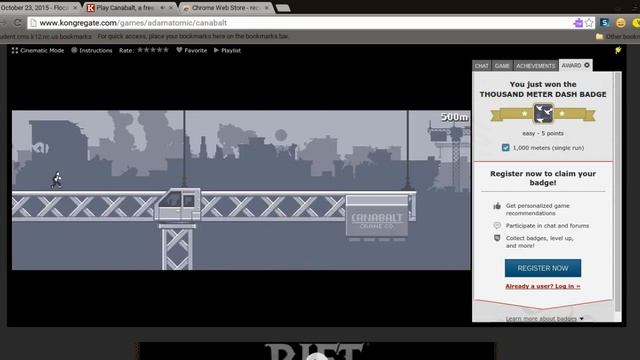Add game to Favorites via heart
Screen dimensions: 640x360
179,50
